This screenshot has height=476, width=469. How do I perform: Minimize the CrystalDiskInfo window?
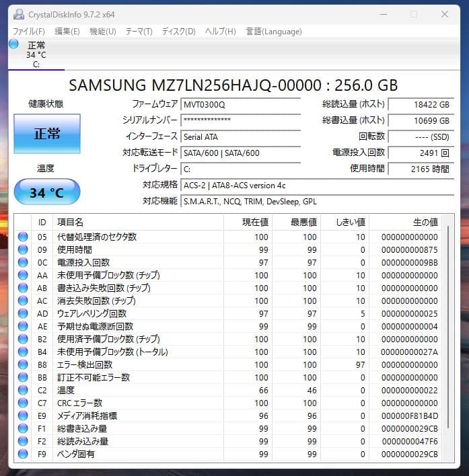[384, 14]
